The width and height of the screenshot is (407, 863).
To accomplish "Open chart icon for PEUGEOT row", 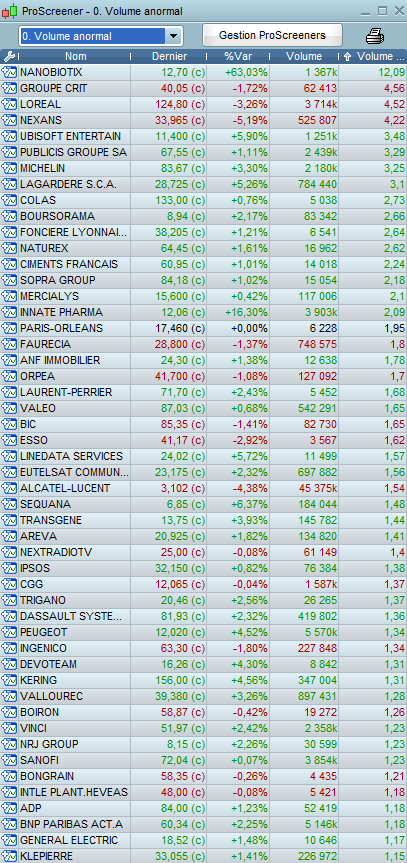I will point(9,632).
